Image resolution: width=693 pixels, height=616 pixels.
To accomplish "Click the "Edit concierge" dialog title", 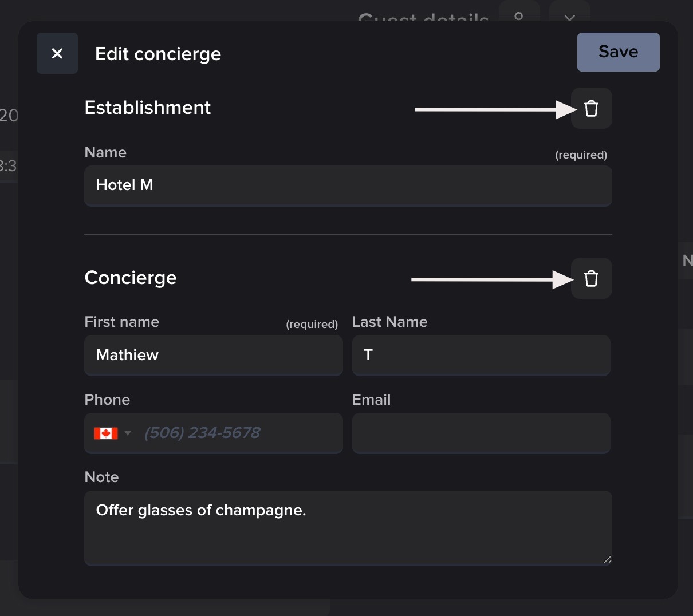I will tap(158, 54).
